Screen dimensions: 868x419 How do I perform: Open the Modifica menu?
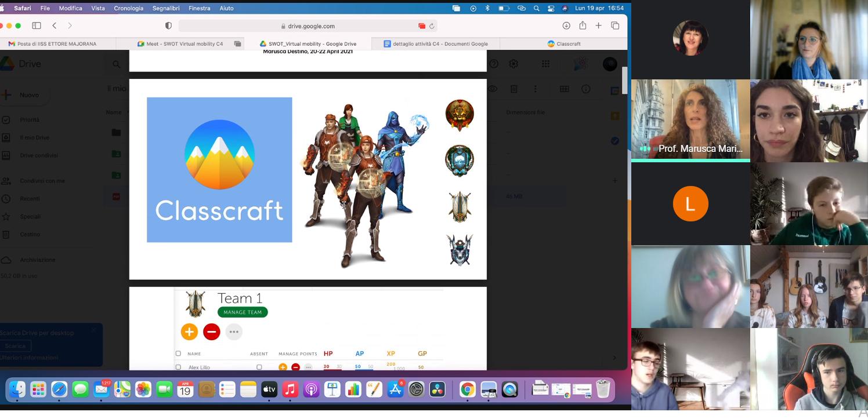tap(70, 8)
